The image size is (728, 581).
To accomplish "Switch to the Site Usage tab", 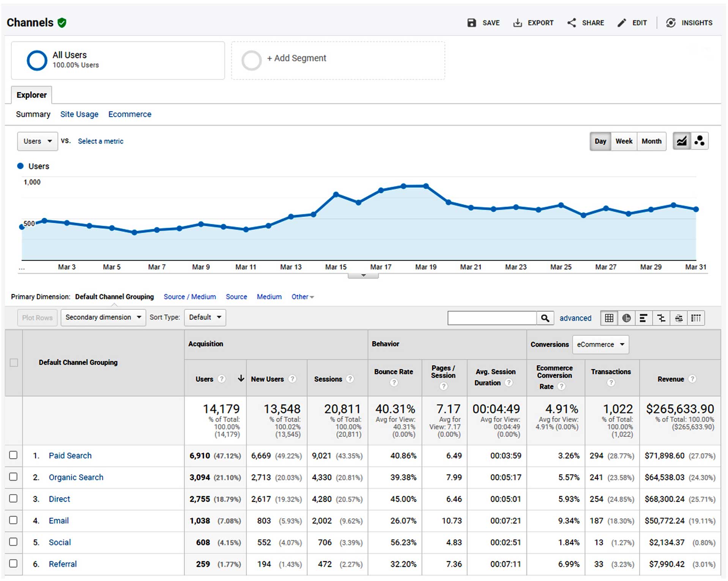I will click(79, 114).
